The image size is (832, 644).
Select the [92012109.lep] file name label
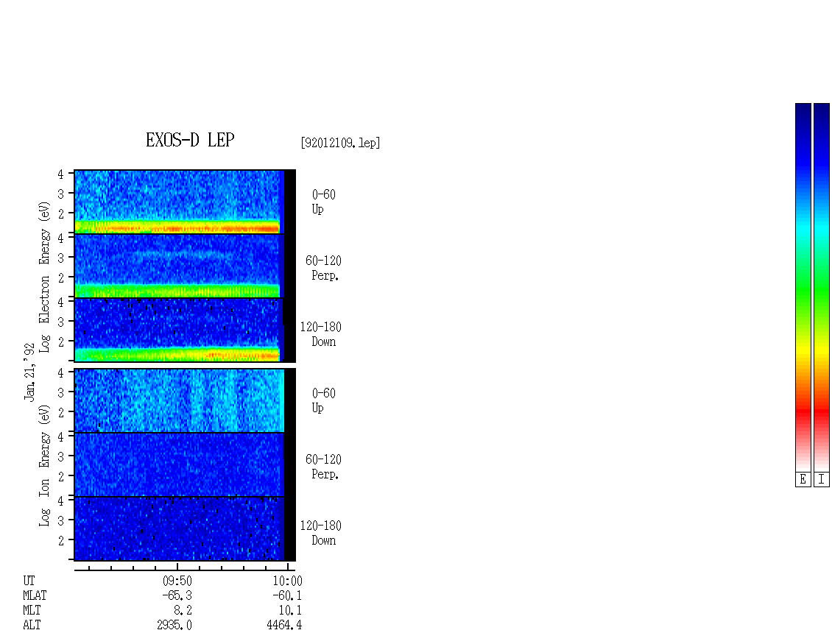(x=340, y=143)
